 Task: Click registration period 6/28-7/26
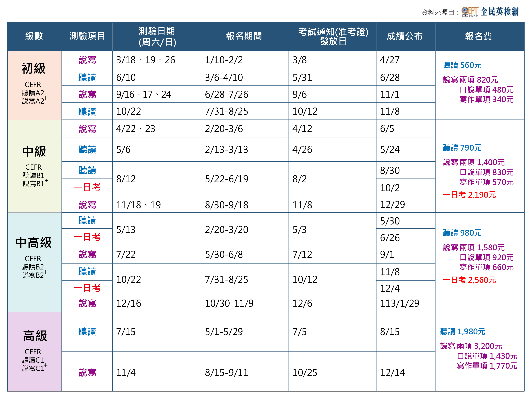(226, 94)
